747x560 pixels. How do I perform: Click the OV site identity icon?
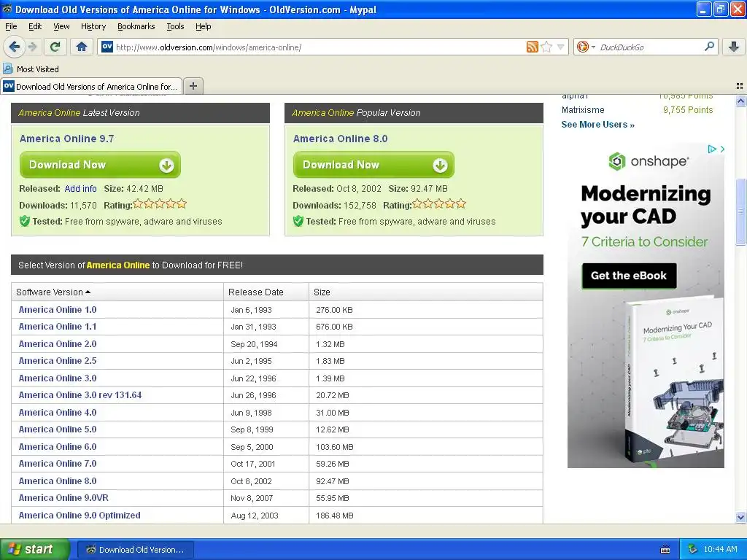(107, 47)
